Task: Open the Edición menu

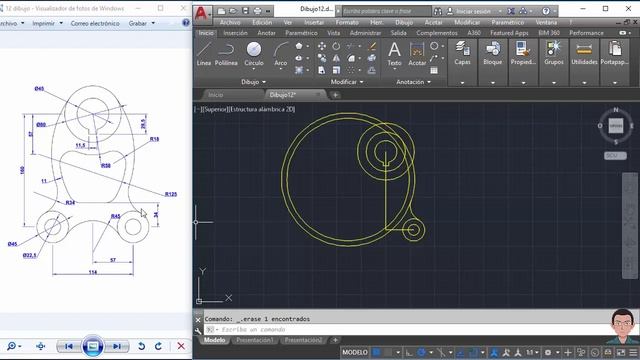Action: (x=262, y=22)
